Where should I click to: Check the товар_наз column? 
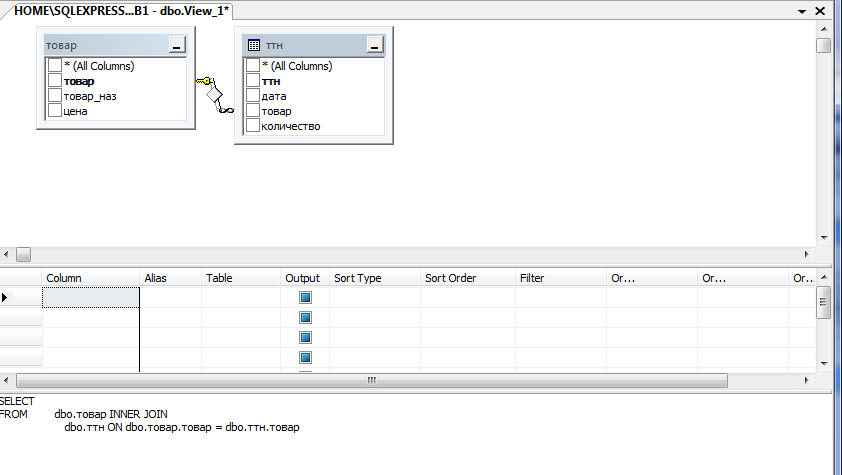coord(55,96)
